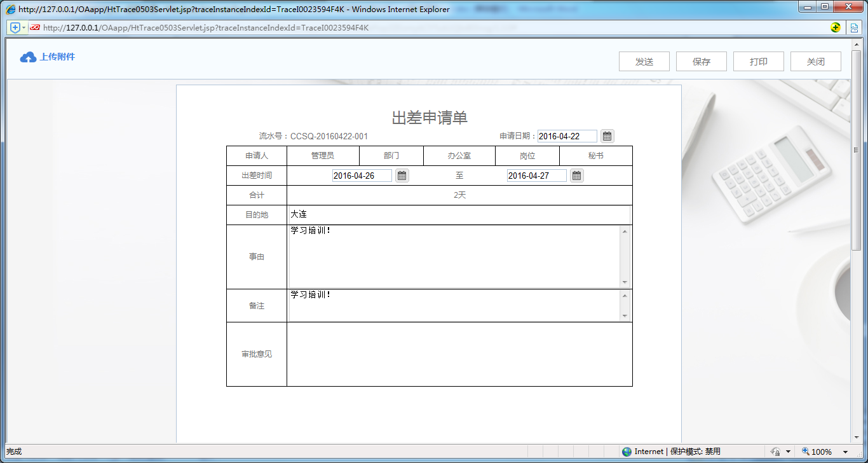Viewport: 868px width, 463px height.
Task: Click the cloud upload attachment icon
Action: pyautogui.click(x=28, y=57)
